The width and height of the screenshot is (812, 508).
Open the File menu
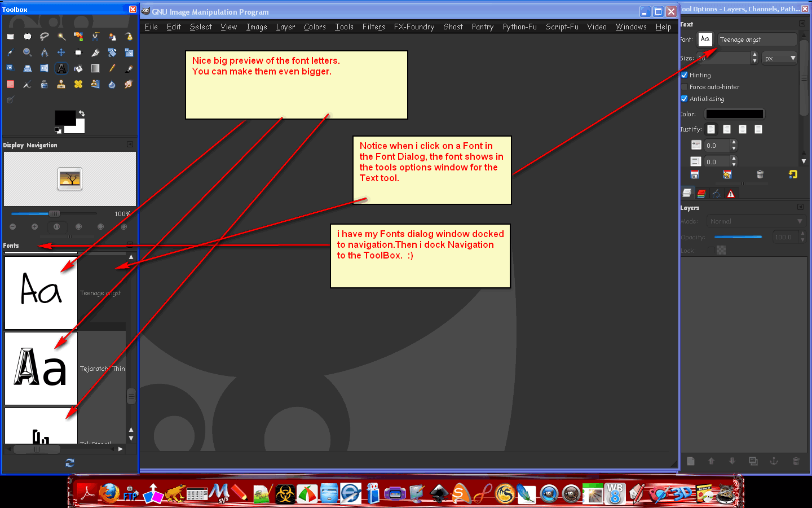point(151,27)
